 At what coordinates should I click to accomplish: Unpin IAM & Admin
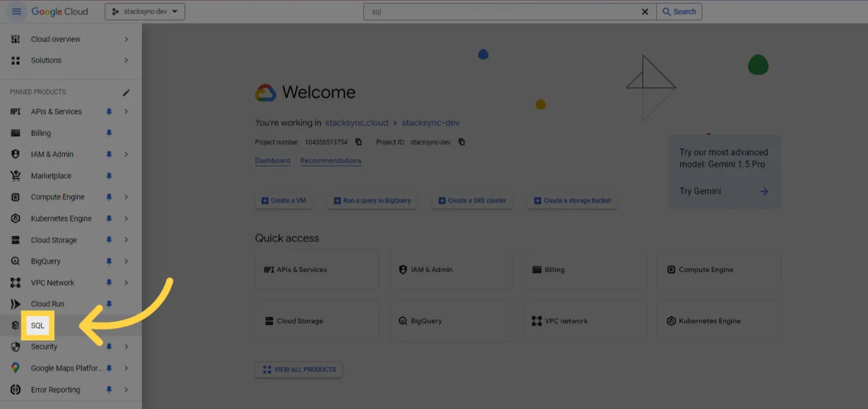pos(109,154)
